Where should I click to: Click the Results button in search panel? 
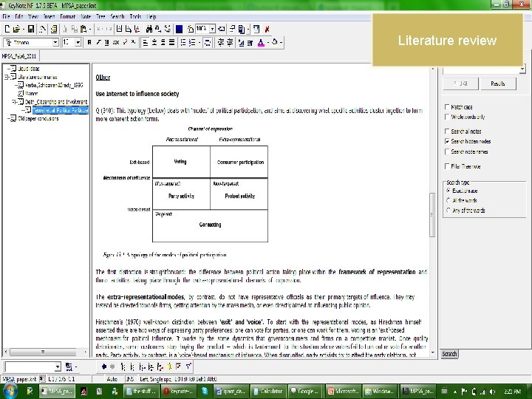[498, 83]
